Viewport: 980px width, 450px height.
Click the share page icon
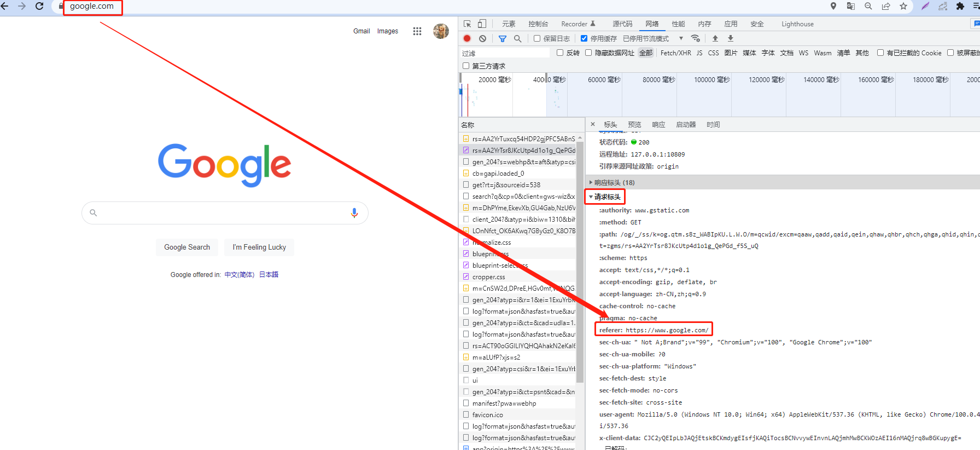[x=886, y=6]
